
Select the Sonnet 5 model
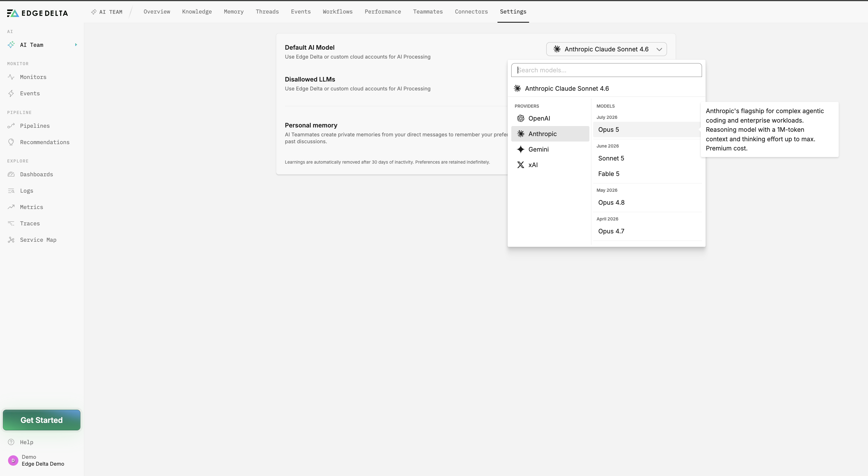tap(647, 158)
